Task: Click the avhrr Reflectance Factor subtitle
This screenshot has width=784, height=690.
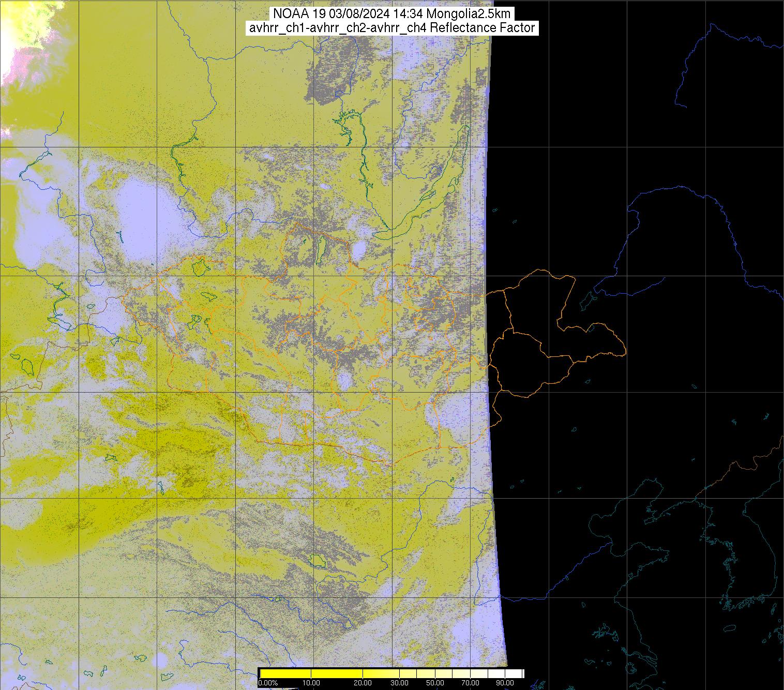Action: pos(391,28)
